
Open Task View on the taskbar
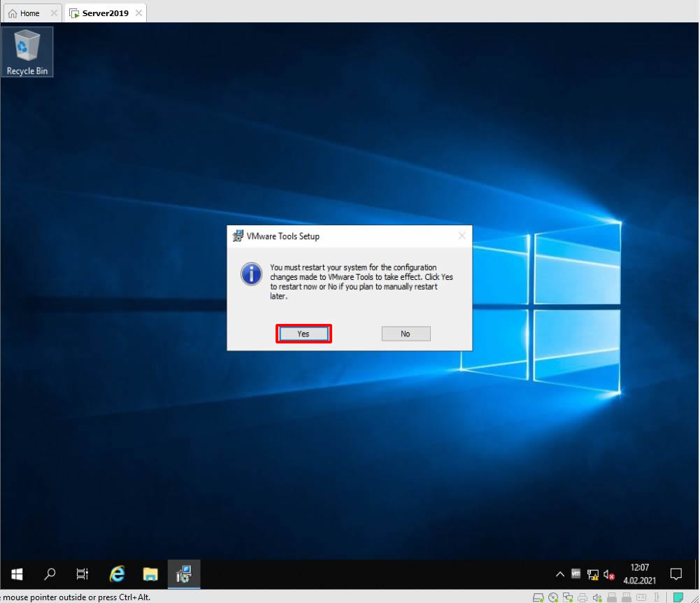(82, 574)
